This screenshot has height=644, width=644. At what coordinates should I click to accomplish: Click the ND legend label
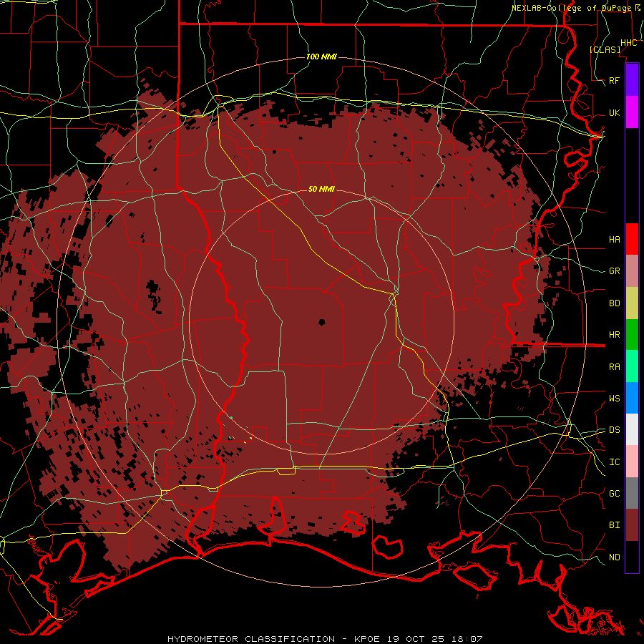coord(614,557)
